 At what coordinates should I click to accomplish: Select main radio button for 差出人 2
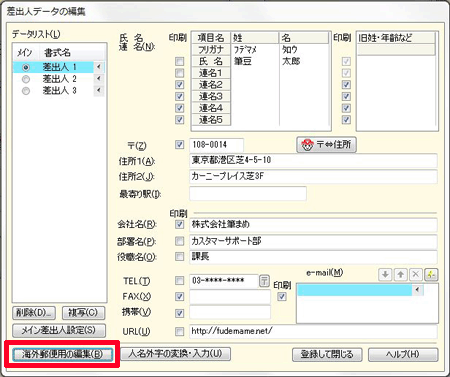[26, 79]
